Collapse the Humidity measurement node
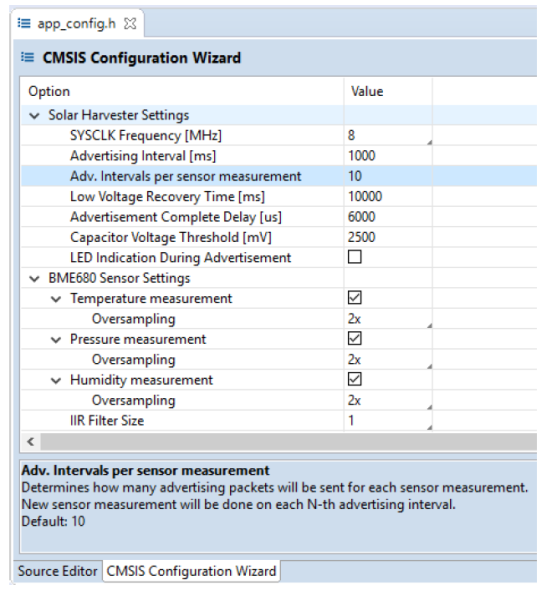Image resolution: width=556 pixels, height=589 pixels. coord(56,381)
